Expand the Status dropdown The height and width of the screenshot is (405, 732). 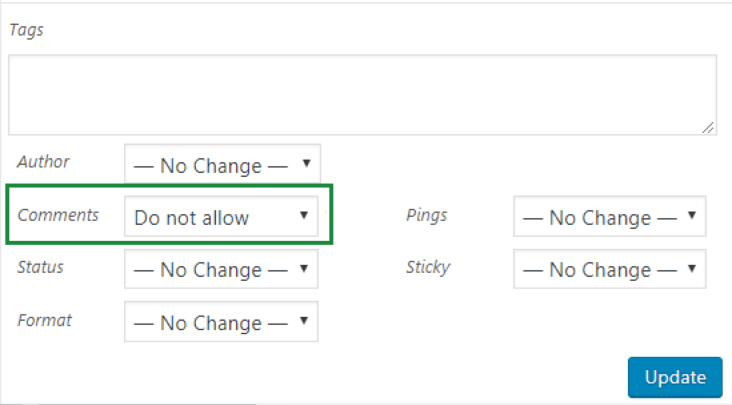pyautogui.click(x=220, y=270)
